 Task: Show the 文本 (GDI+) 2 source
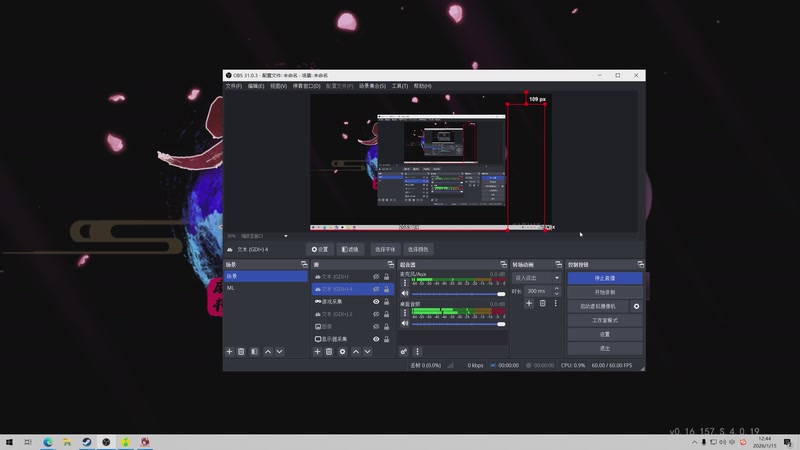376,314
